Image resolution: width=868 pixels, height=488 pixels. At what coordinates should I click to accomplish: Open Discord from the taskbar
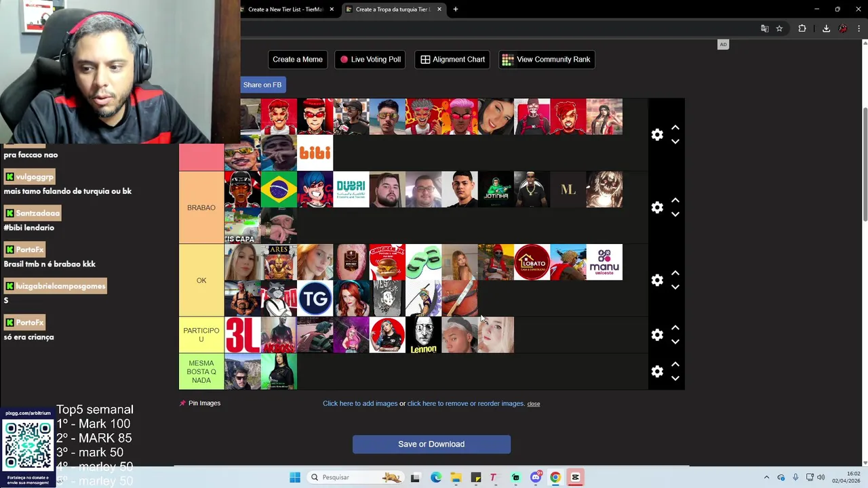tap(536, 477)
